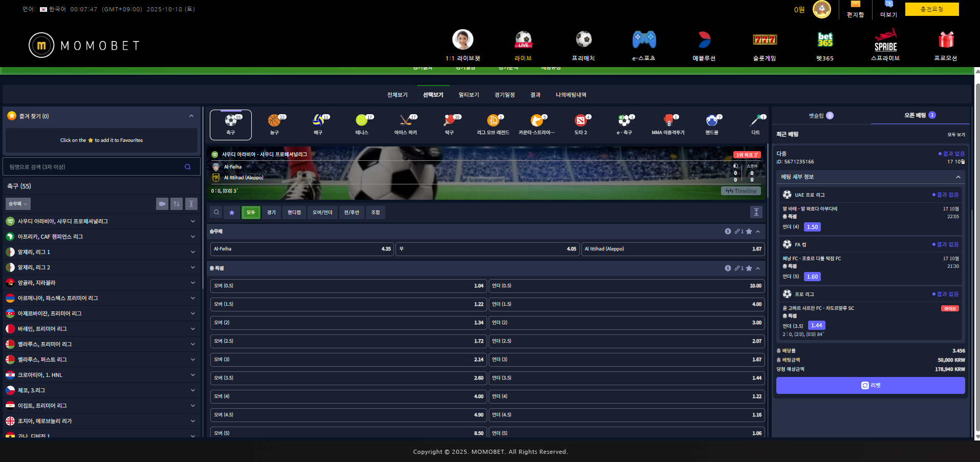
Task: Select the basketball sport icon
Action: pyautogui.click(x=274, y=124)
